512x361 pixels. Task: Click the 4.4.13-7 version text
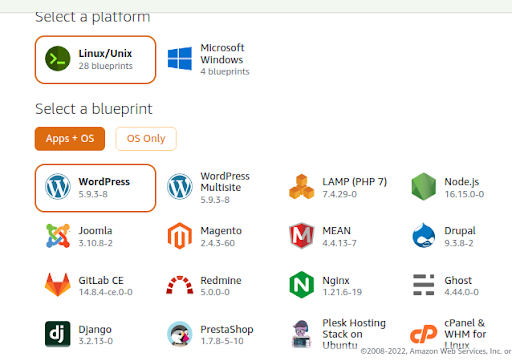pos(339,243)
